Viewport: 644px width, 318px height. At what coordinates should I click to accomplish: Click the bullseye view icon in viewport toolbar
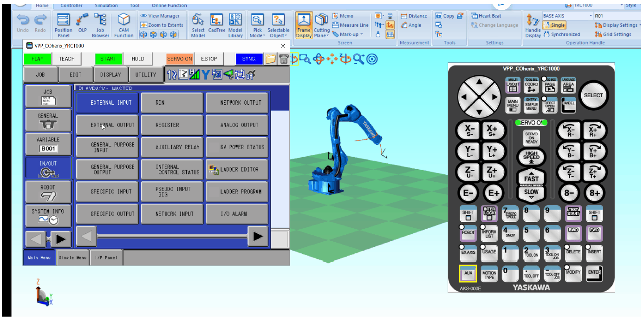pyautogui.click(x=372, y=59)
